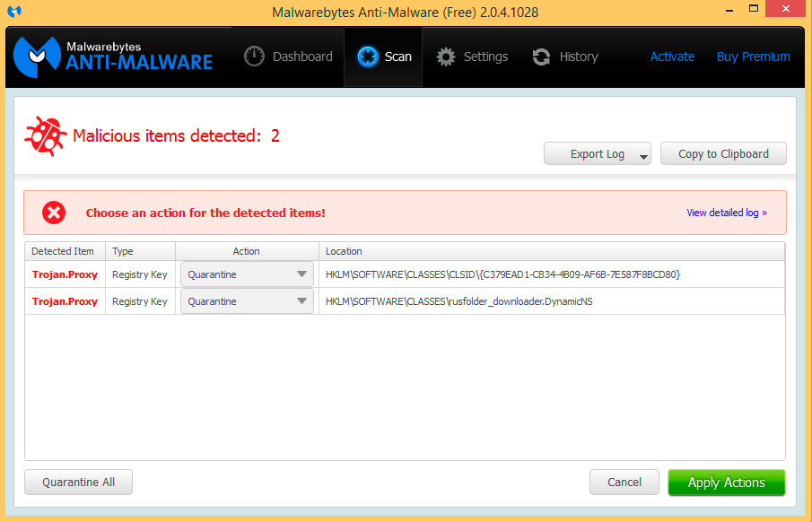Click rusfolder_downloader.DynamicNS location text
Screen dimensions: 812x522
tap(458, 301)
